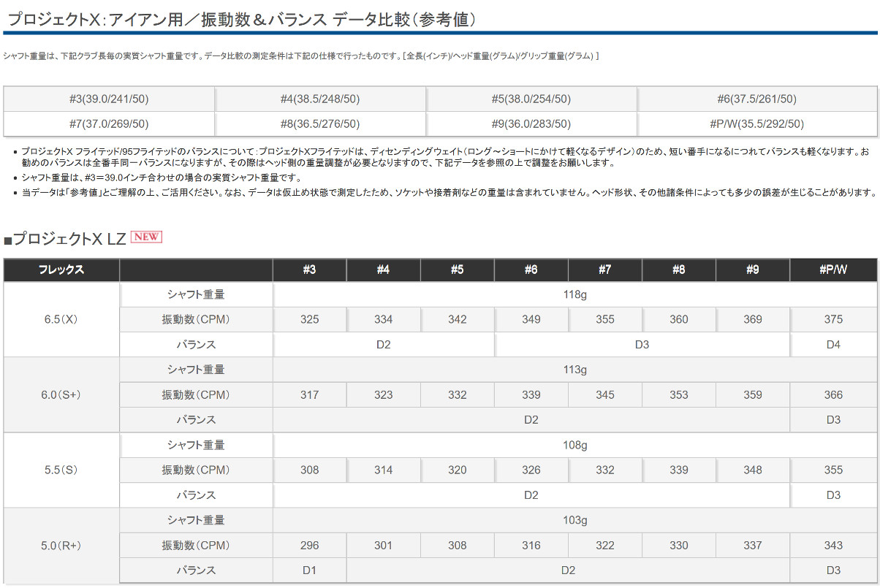This screenshot has height=588, width=880.
Task: Select the 5.5(S) flex cell
Action: pyautogui.click(x=61, y=470)
